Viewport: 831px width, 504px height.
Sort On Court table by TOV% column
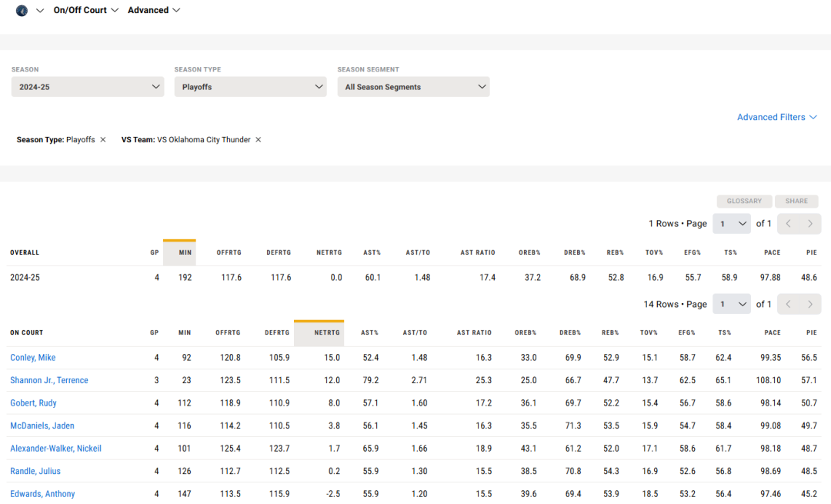(649, 333)
